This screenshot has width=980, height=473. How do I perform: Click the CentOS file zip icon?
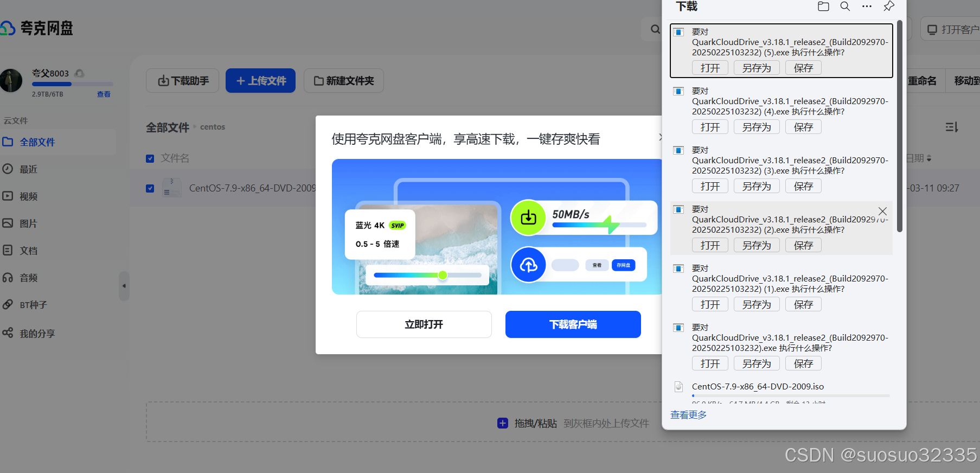(x=171, y=188)
